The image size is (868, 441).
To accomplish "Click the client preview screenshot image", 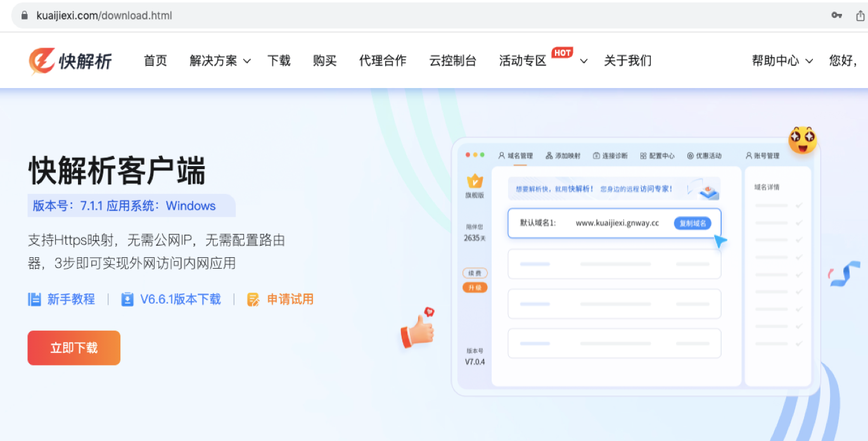I will (634, 266).
